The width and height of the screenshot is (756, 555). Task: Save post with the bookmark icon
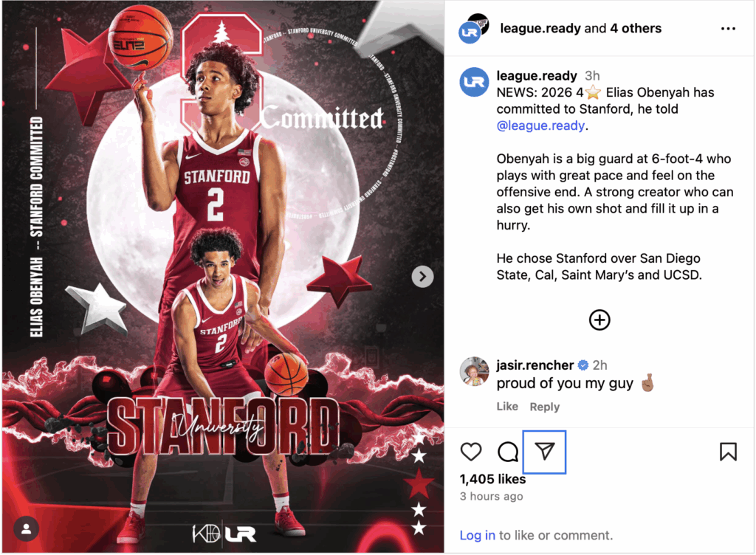728,452
